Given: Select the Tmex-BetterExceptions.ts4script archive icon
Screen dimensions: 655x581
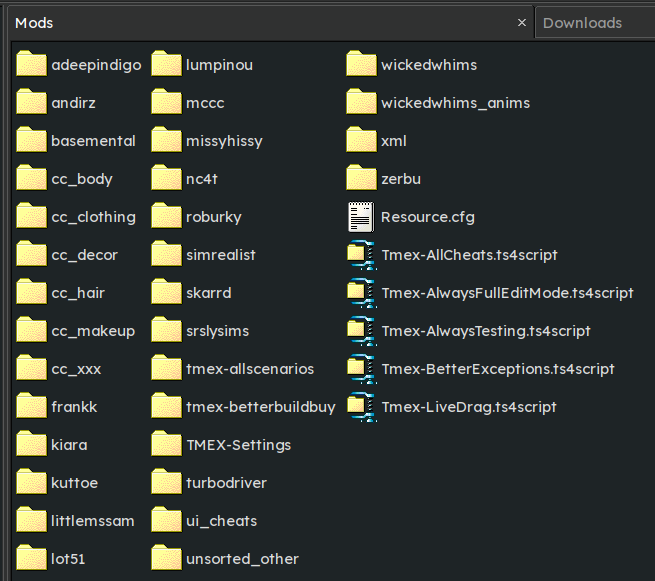Looking at the screenshot, I should coord(362,369).
